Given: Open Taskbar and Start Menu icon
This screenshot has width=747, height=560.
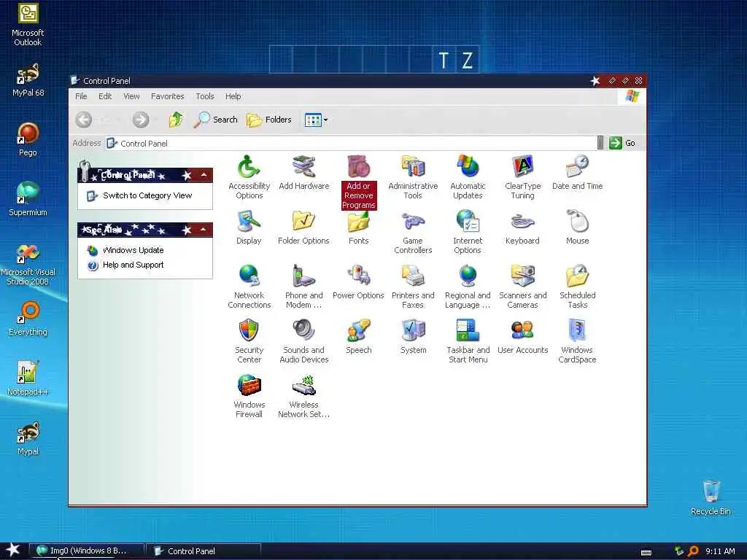Looking at the screenshot, I should (468, 341).
